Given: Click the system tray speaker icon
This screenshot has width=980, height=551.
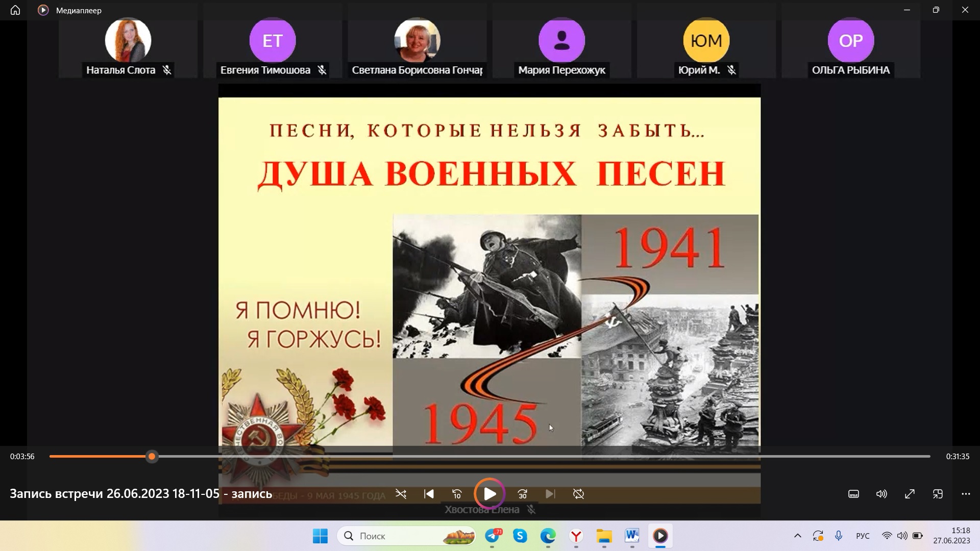Looking at the screenshot, I should tap(902, 536).
